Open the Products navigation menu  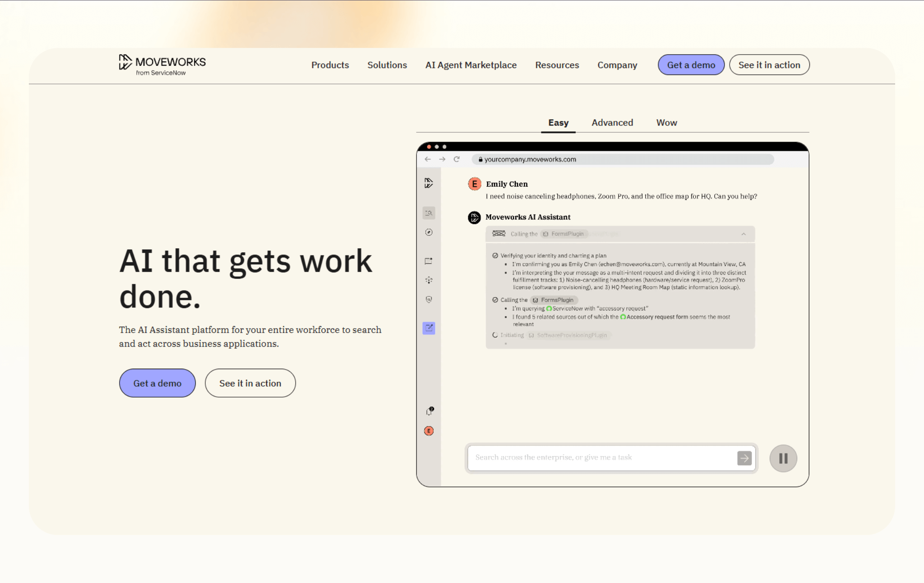330,65
